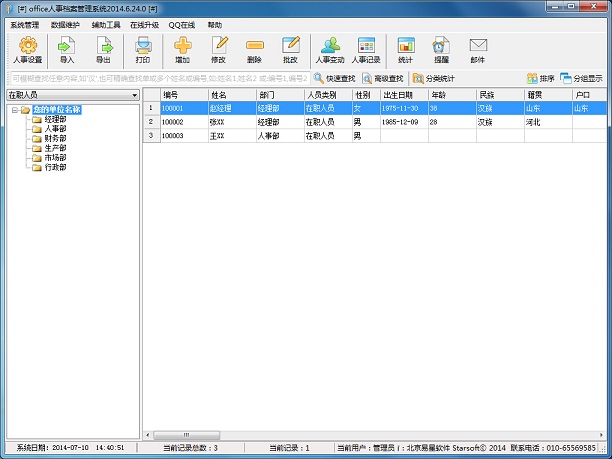Select 财务部 in the department tree
The width and height of the screenshot is (612, 459).
(55, 138)
